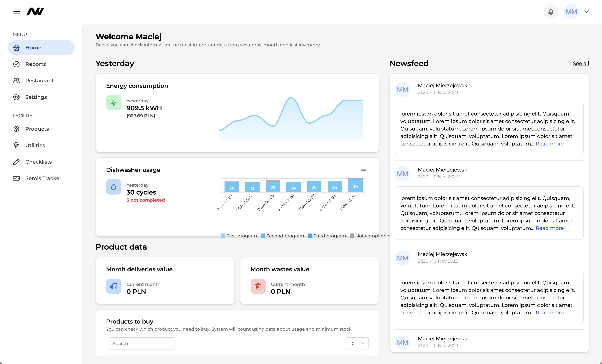Toggle the Second program legend item
This screenshot has height=364, width=602.
tap(282, 236)
